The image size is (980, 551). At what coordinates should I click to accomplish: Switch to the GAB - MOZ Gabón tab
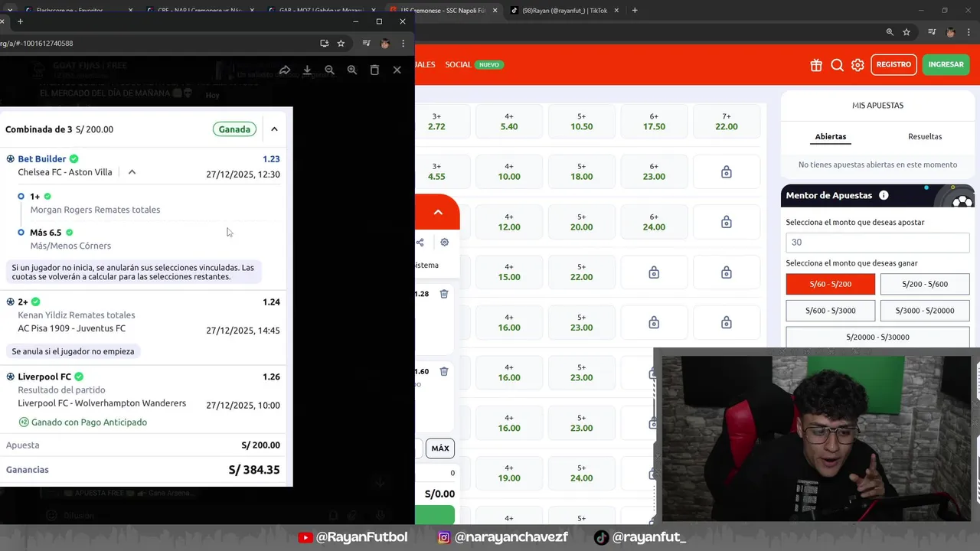point(320,11)
